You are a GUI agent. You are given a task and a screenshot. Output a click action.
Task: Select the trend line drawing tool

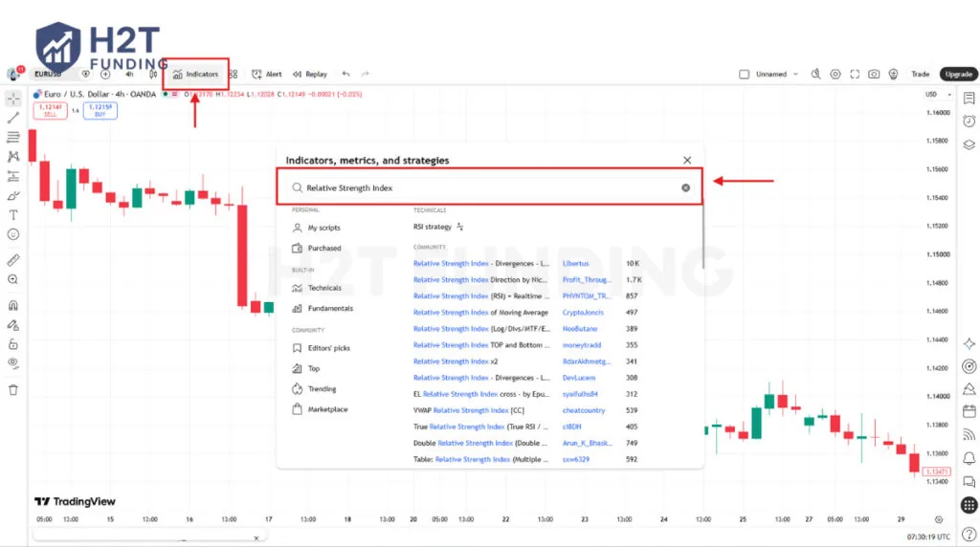point(13,118)
